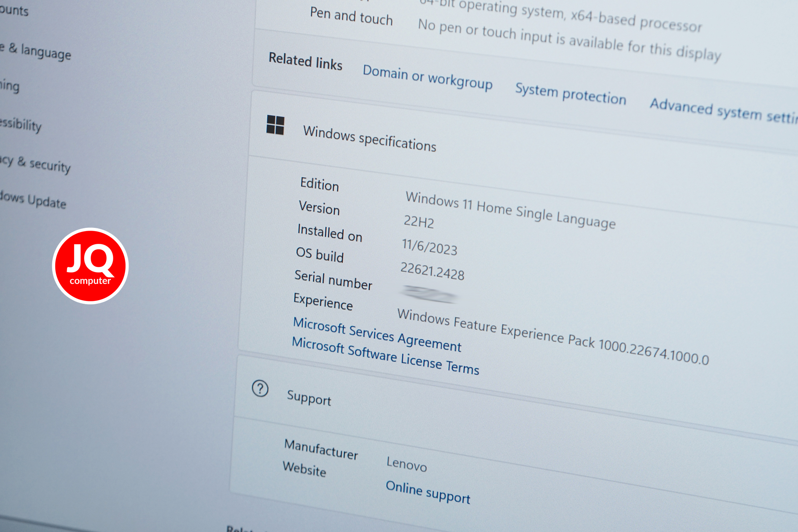798x532 pixels.
Task: Select Time & language in the sidebar
Action: [x=36, y=51]
